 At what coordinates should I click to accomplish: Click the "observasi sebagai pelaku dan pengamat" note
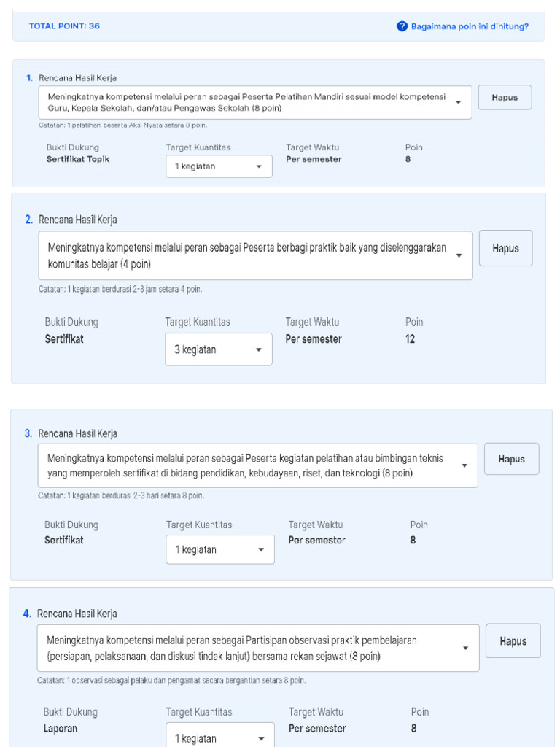click(x=171, y=681)
